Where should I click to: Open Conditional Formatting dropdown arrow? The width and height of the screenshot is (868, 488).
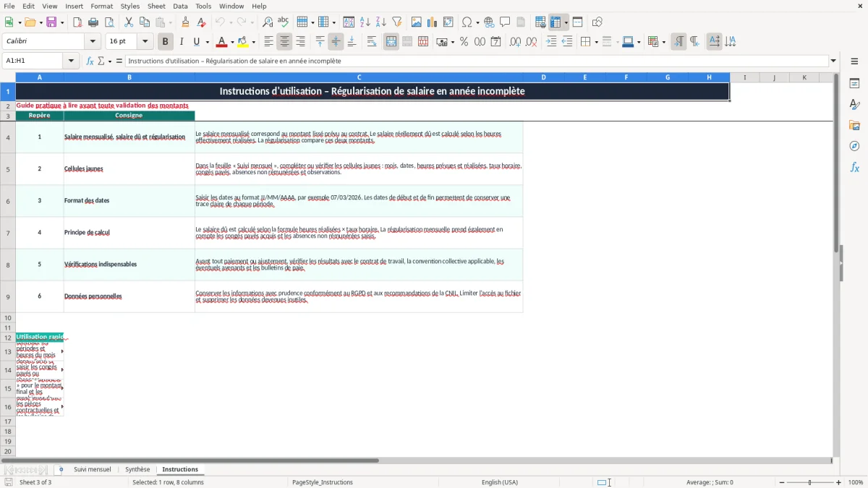[663, 42]
